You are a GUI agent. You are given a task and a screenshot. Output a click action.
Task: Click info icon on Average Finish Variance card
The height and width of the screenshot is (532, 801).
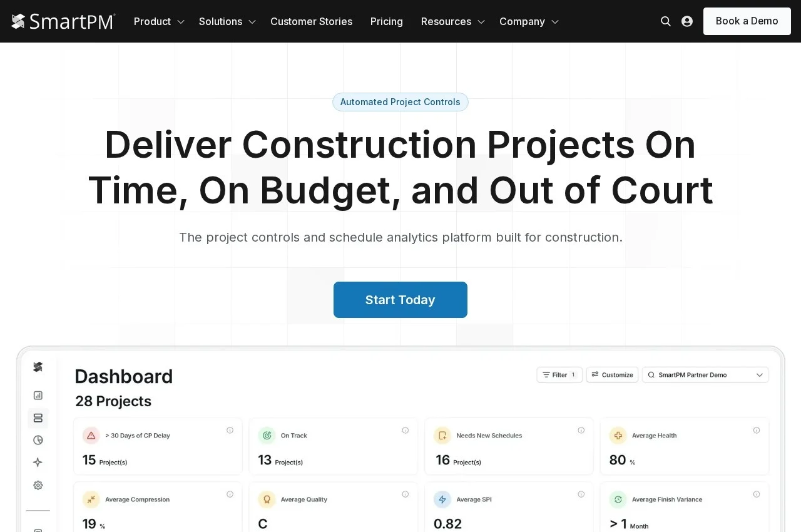pyautogui.click(x=757, y=494)
